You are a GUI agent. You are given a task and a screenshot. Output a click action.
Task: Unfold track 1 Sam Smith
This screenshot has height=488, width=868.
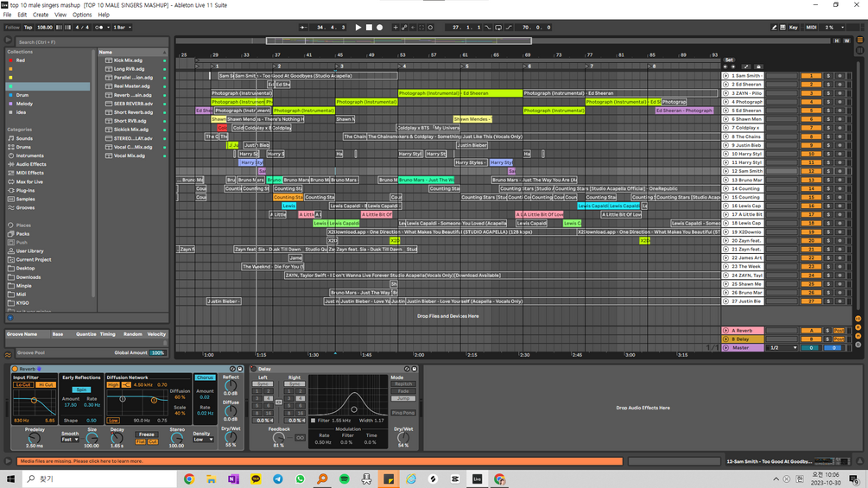725,76
